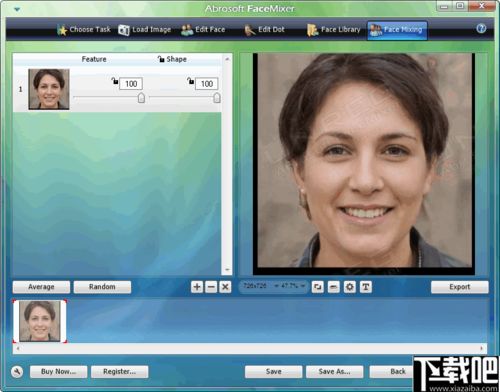Screen dimensions: 500x392
Task: Click arrow left of zoom percentage
Action: pos(277,286)
